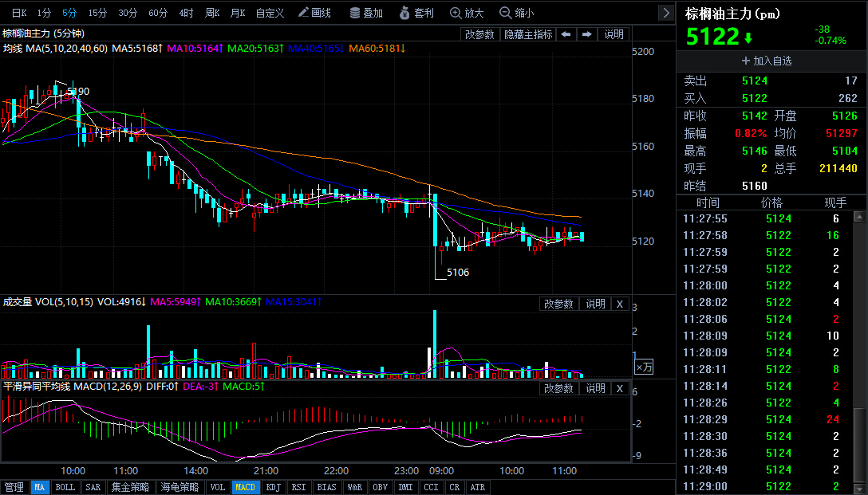Click 加入自选 to add to watchlist
The height and width of the screenshot is (495, 868).
(x=767, y=61)
